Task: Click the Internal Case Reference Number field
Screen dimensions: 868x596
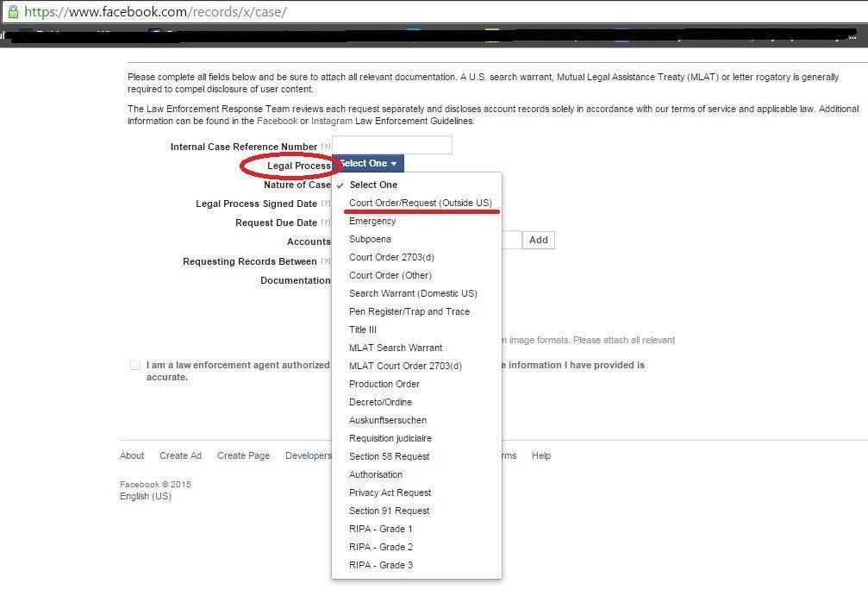Action: pyautogui.click(x=392, y=145)
